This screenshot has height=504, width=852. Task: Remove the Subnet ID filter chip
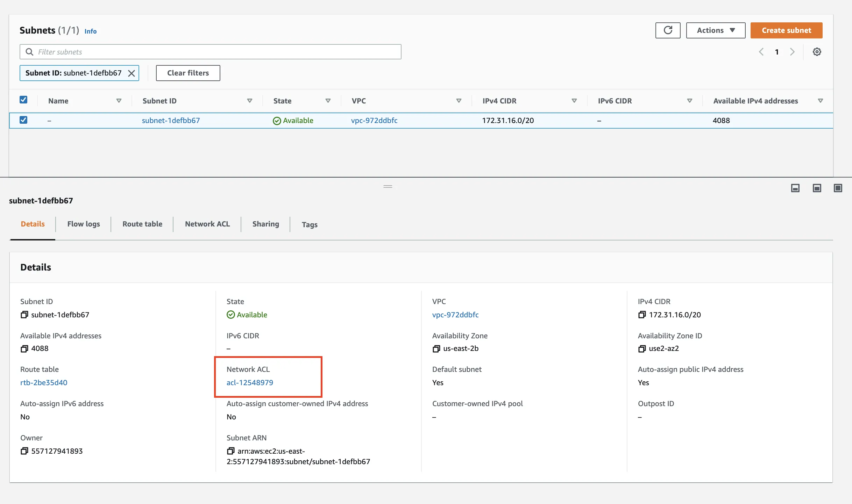pyautogui.click(x=132, y=73)
